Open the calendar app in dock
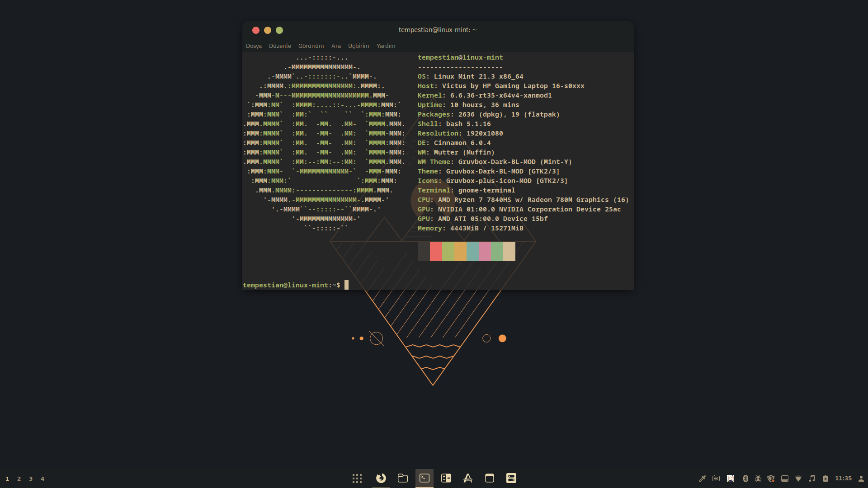 490,478
